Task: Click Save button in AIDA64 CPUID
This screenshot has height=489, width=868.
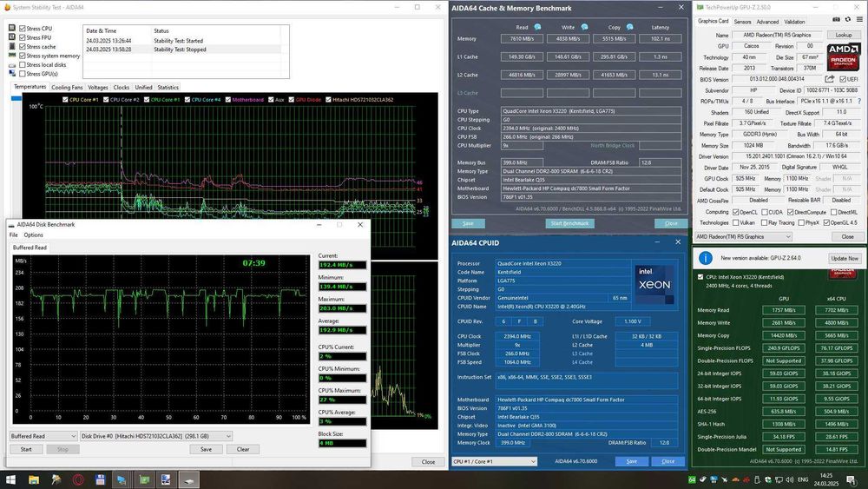Action: [632, 461]
